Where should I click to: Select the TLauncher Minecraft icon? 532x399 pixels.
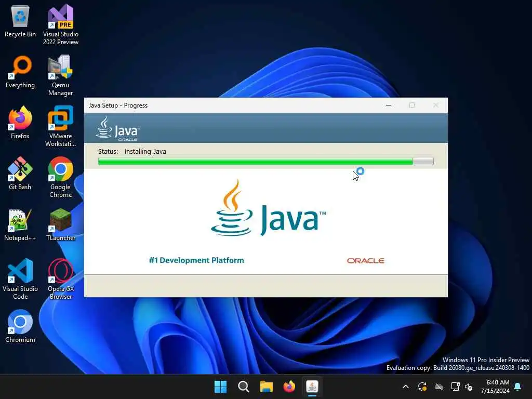point(60,225)
